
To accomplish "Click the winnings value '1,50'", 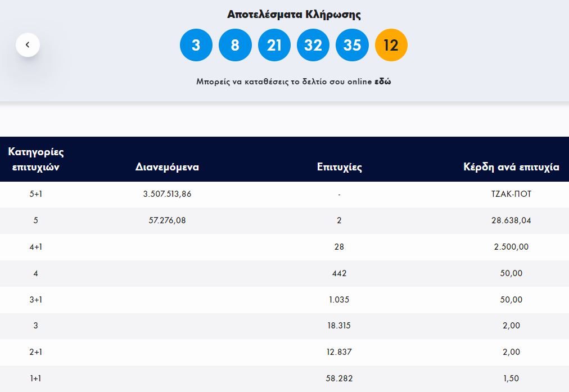I will pyautogui.click(x=511, y=378).
